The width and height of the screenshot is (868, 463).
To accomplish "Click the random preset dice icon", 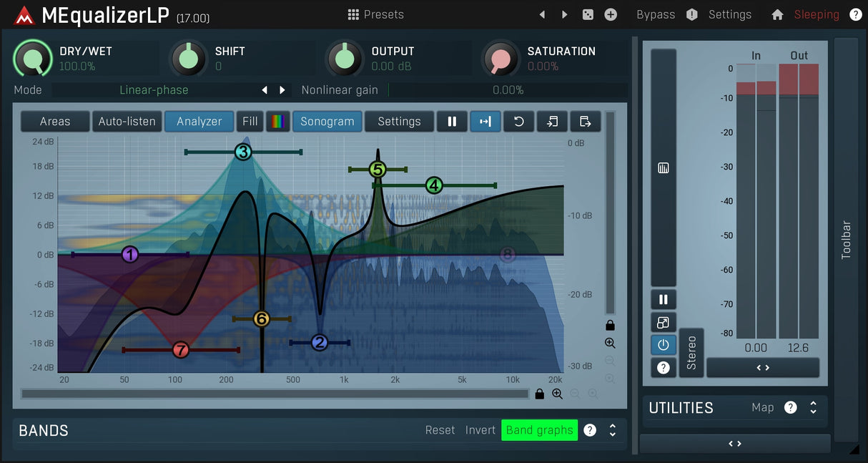I will (588, 14).
